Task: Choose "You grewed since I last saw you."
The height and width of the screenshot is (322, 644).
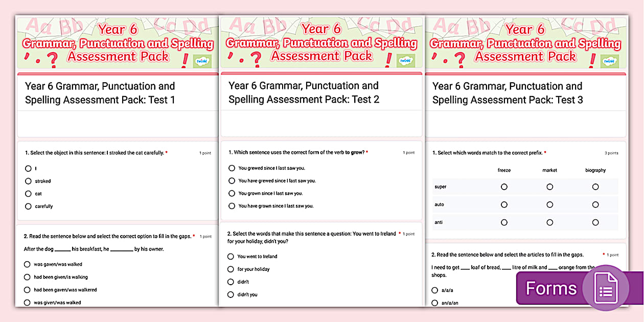Action: [232, 168]
